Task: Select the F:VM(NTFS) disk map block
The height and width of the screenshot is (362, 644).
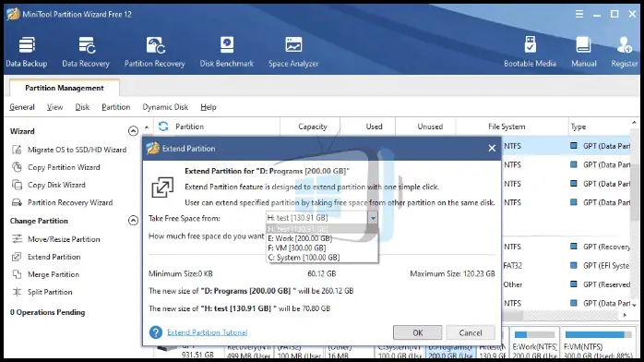Action: click(598, 344)
